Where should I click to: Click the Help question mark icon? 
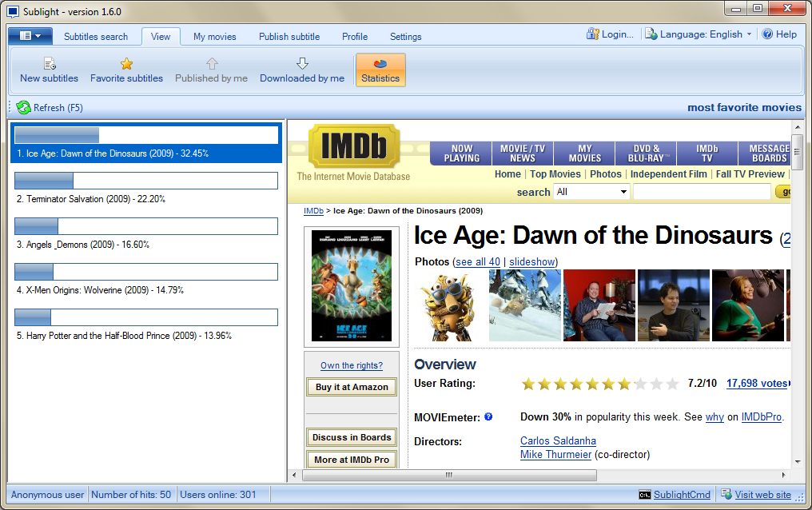[x=767, y=34]
